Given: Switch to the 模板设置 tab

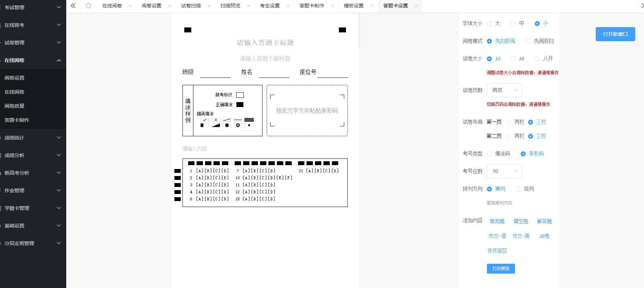Looking at the screenshot, I should point(354,6).
